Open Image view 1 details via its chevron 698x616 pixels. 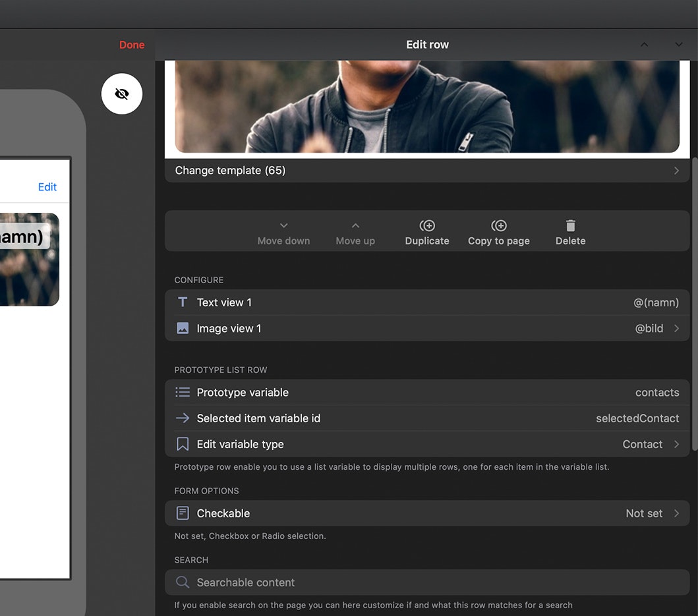click(x=677, y=327)
